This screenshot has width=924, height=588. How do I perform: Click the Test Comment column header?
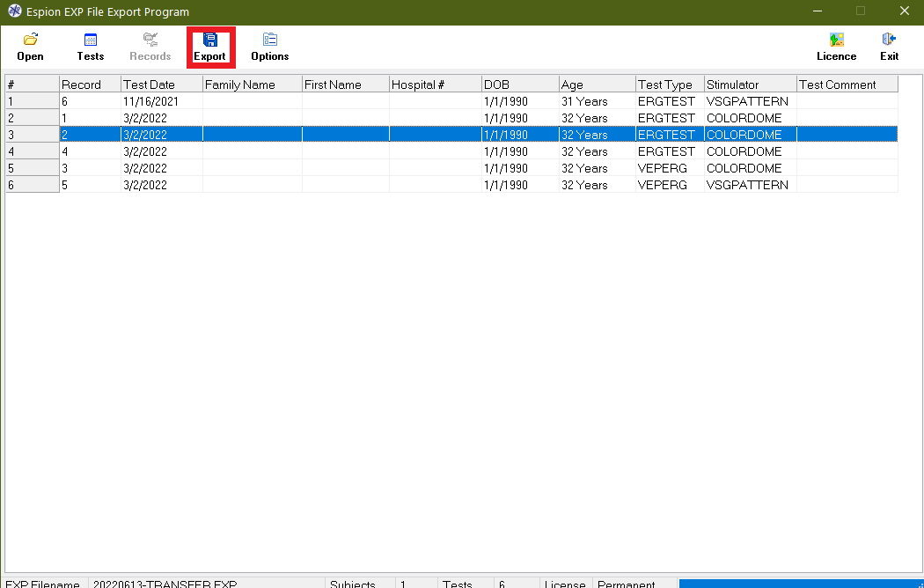[x=847, y=85]
